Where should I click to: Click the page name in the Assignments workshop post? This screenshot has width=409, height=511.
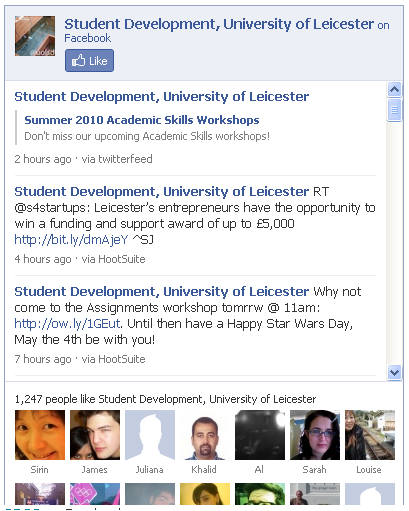pyautogui.click(x=162, y=292)
